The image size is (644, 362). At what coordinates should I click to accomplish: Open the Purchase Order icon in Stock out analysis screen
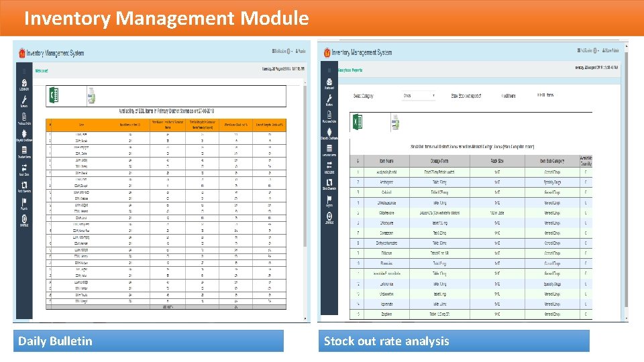tap(329, 115)
